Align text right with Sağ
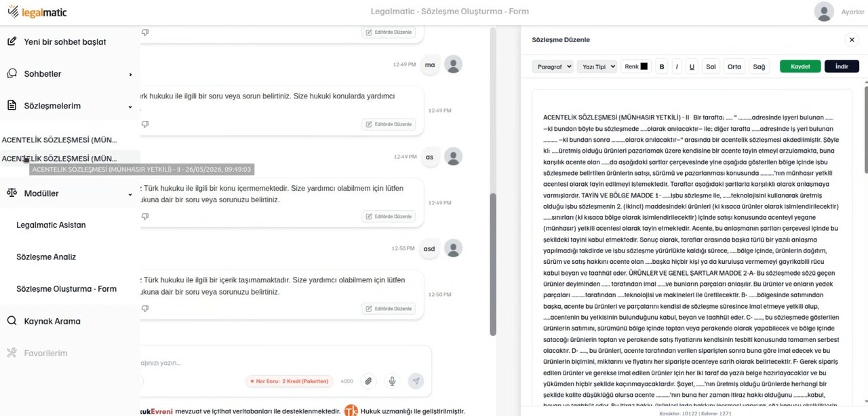 pyautogui.click(x=759, y=67)
